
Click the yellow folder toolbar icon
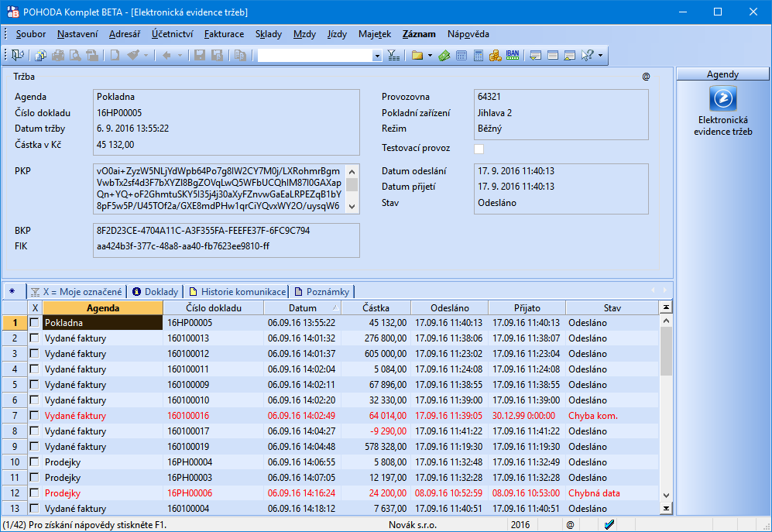point(417,55)
